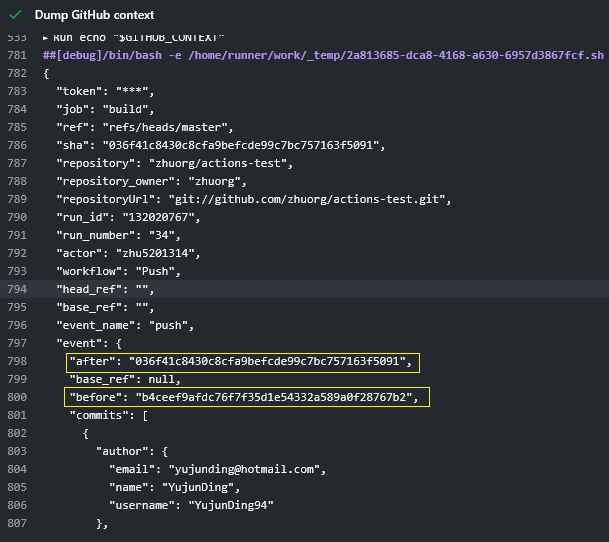The height and width of the screenshot is (542, 609).
Task: Click the "username": "YujunDing94" line
Action: (191, 505)
